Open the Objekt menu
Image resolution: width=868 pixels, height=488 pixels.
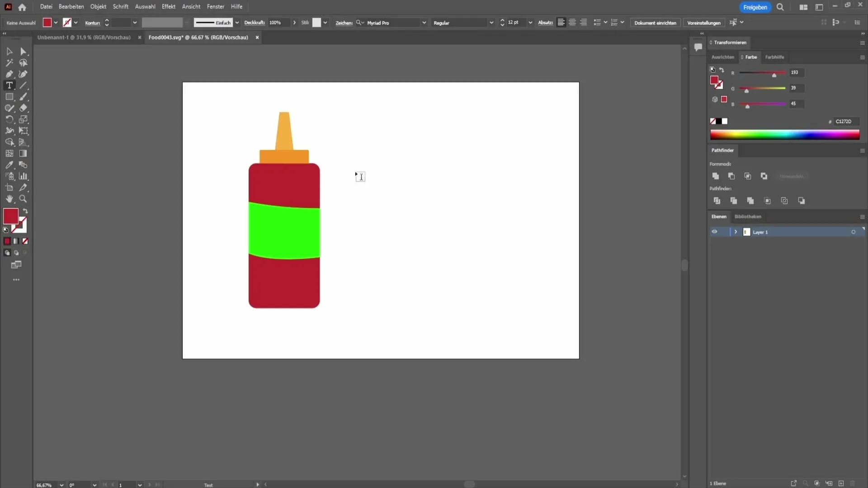pyautogui.click(x=98, y=7)
